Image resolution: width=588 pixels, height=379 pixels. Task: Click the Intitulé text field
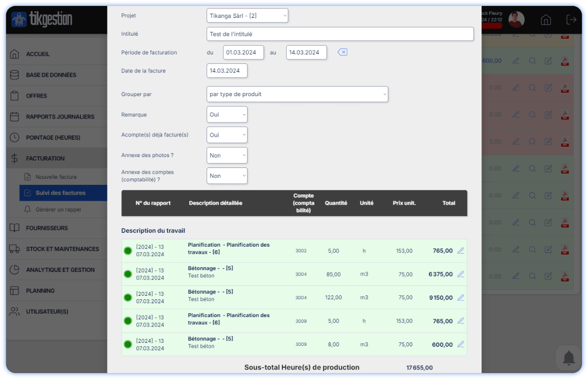point(340,34)
